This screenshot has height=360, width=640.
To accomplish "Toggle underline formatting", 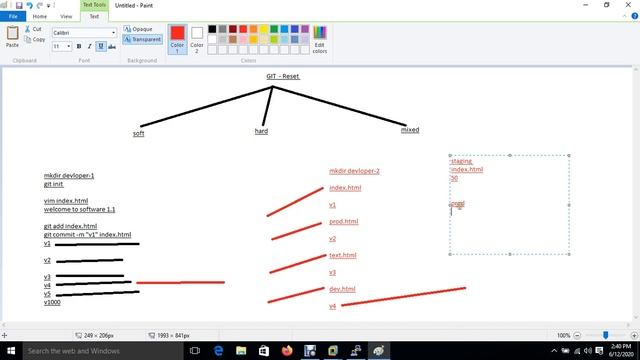I will tap(100, 46).
